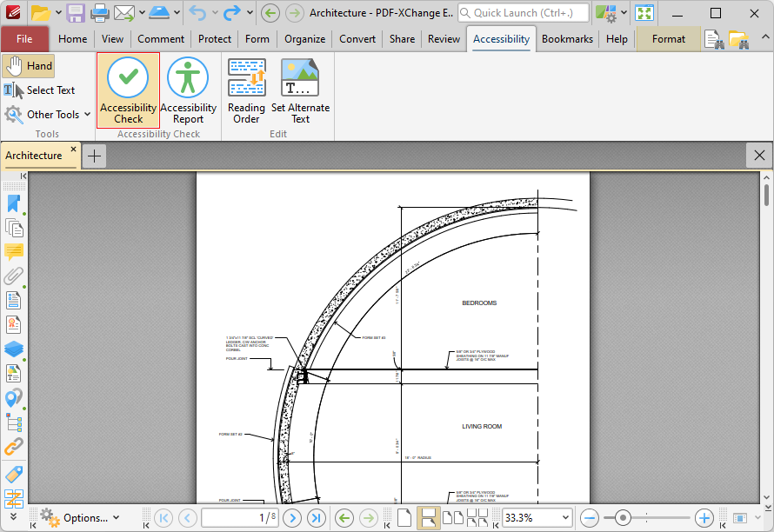
Task: Switch to the Home ribbon tab
Action: click(x=72, y=39)
